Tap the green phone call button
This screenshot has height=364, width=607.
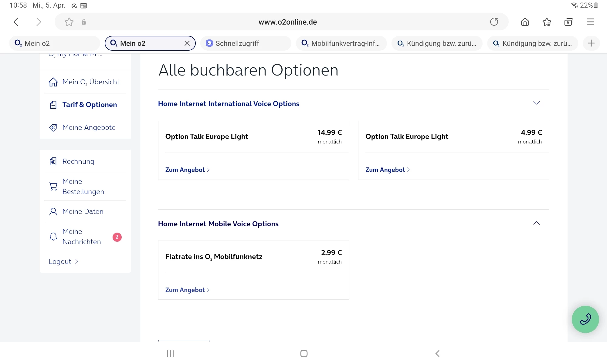pos(585,319)
